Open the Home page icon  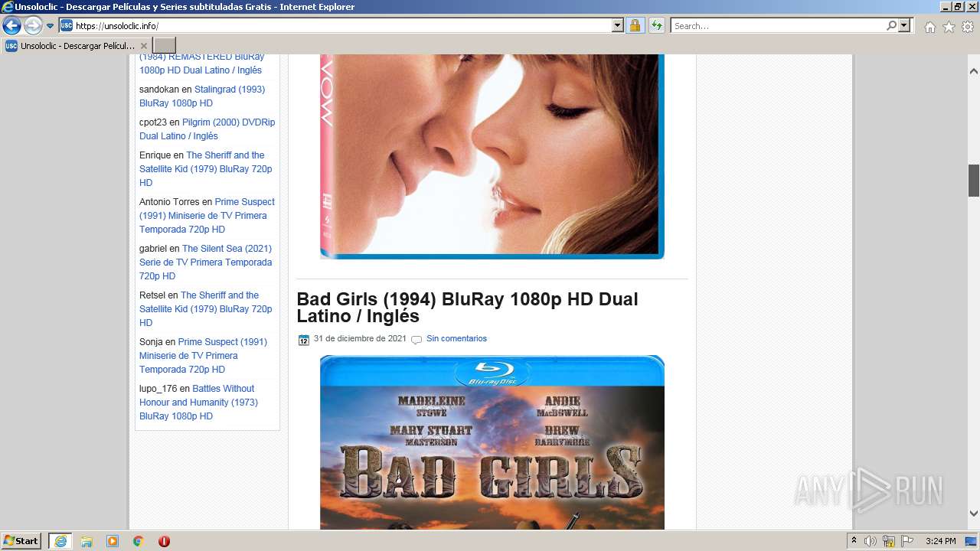(929, 27)
